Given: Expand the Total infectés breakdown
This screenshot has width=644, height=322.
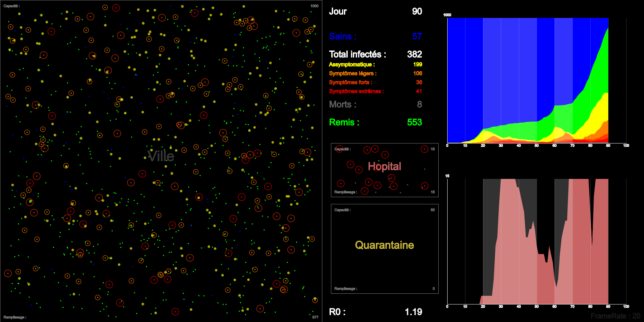Looking at the screenshot, I should (x=357, y=54).
